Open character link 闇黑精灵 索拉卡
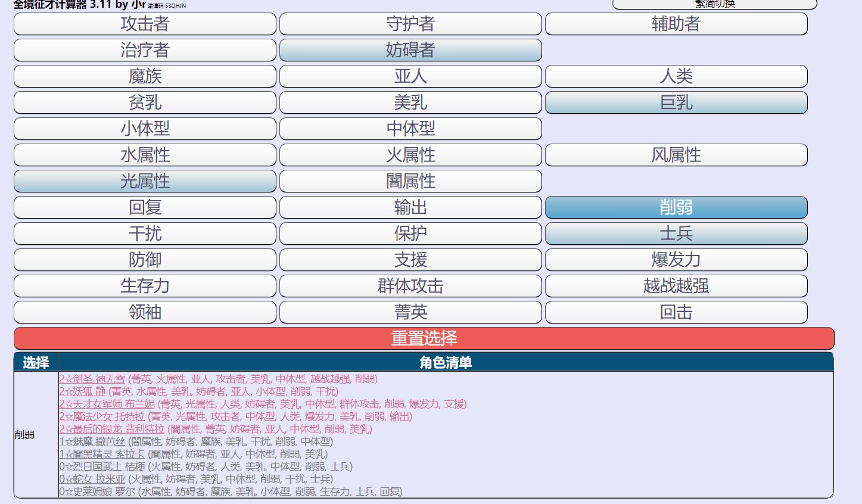 pos(102,454)
